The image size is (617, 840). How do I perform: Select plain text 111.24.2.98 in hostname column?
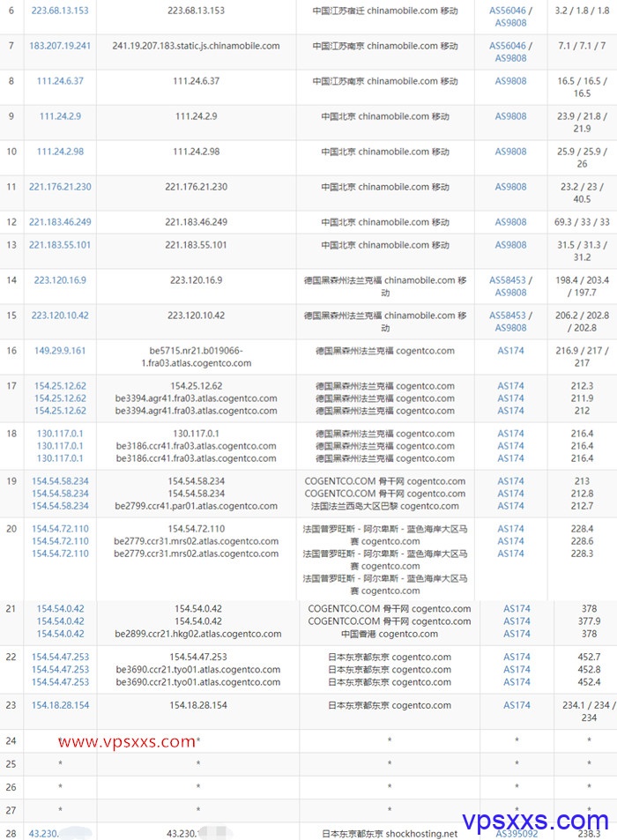pyautogui.click(x=196, y=152)
